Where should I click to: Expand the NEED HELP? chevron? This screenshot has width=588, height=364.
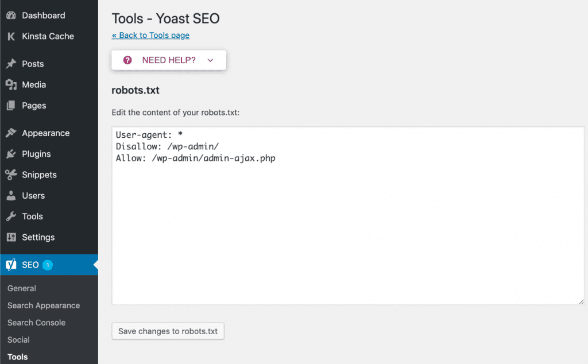tap(210, 60)
